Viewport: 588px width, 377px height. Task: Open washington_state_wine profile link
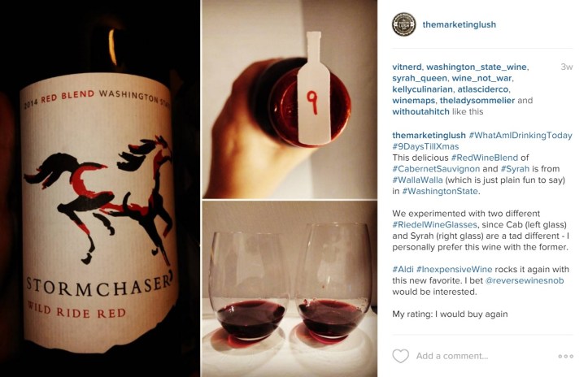[477, 67]
